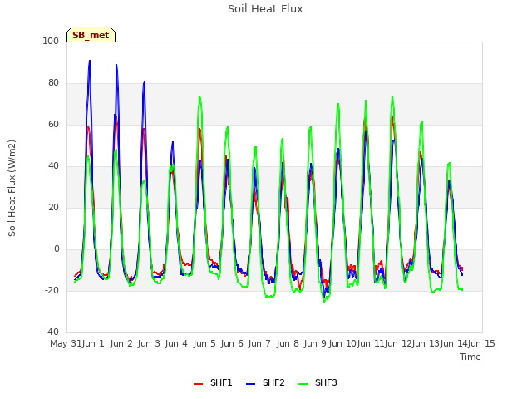Click the Jun 9 x-axis tick label
The image size is (532, 399).
click(315, 343)
